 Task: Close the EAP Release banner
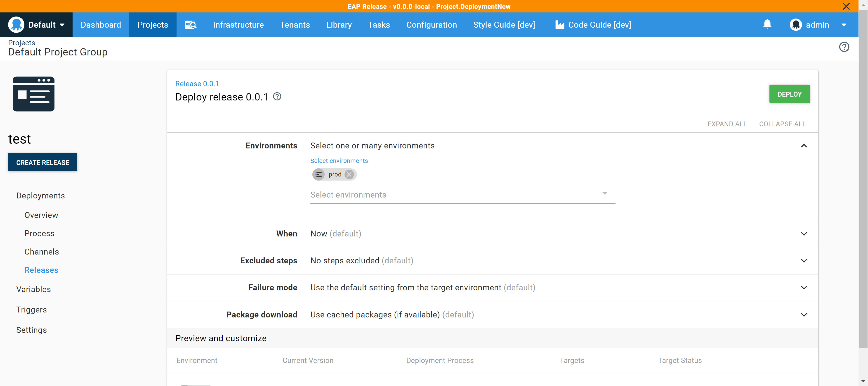846,6
